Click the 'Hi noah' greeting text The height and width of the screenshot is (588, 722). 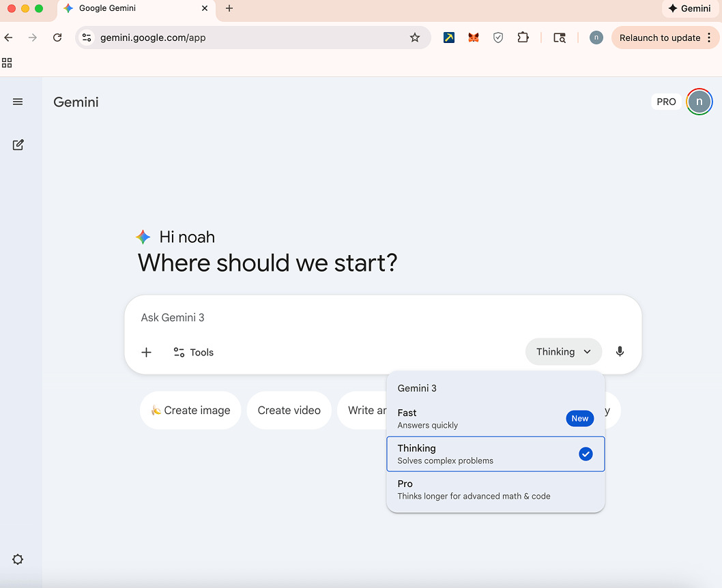coord(187,237)
